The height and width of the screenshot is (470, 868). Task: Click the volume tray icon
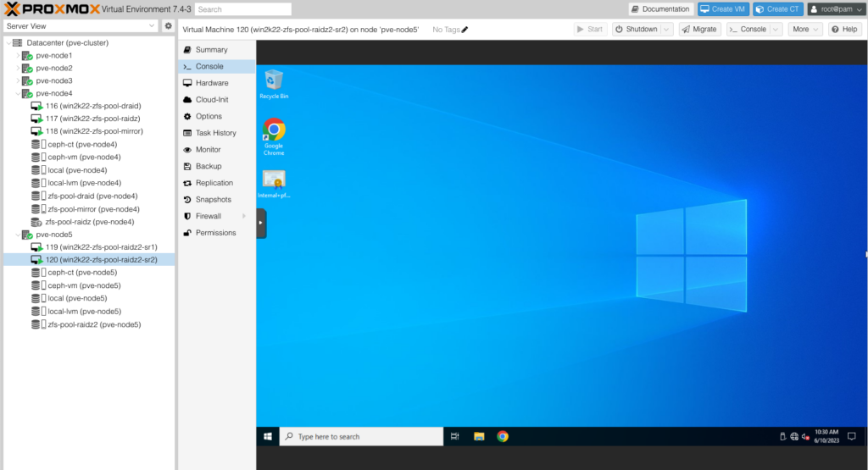pos(805,436)
